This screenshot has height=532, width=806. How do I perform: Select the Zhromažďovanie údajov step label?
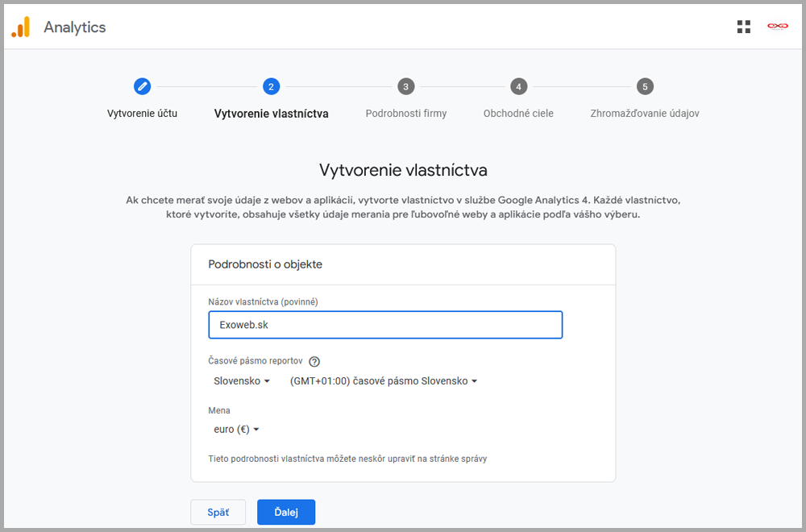644,114
